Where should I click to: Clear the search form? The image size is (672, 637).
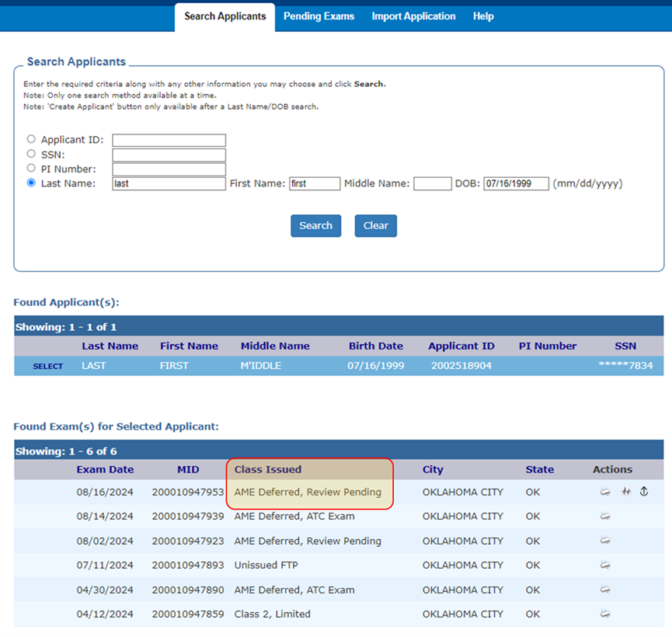[x=376, y=225]
